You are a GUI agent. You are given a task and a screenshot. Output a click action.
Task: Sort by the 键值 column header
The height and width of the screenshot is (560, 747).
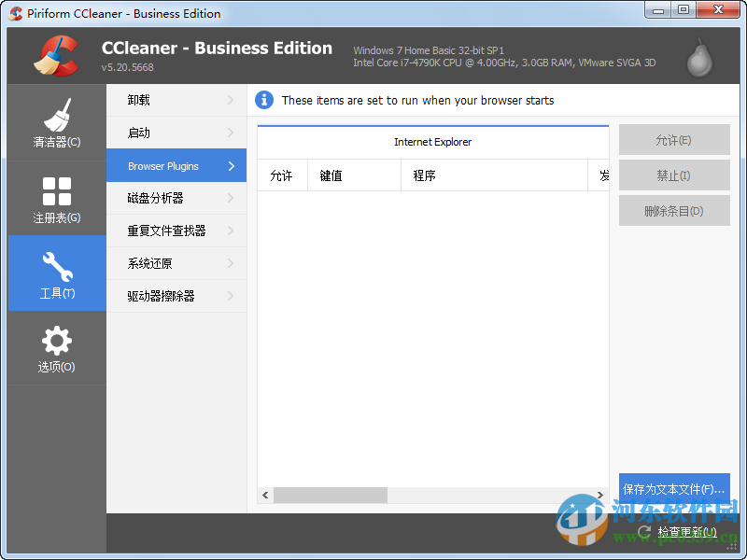click(355, 175)
